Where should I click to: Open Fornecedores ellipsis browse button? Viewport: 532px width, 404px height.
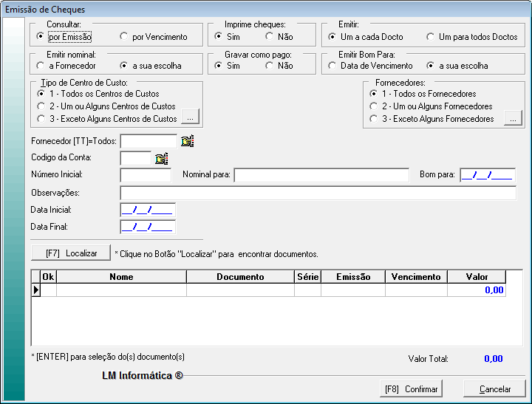511,118
